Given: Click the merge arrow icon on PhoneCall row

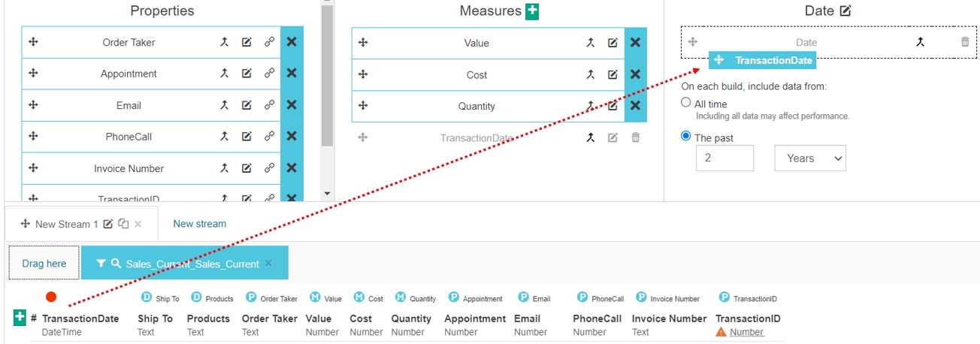Looking at the screenshot, I should pos(224,137).
